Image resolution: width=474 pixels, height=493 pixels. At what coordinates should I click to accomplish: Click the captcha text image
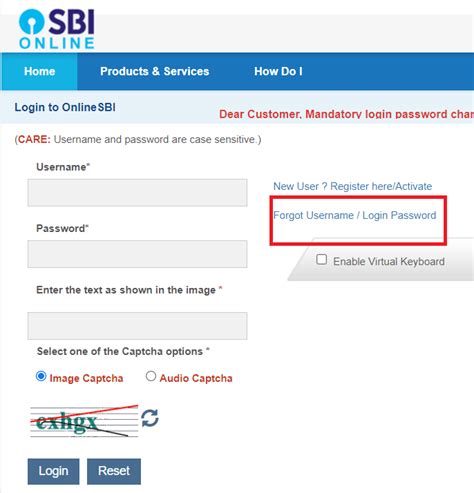pyautogui.click(x=84, y=421)
